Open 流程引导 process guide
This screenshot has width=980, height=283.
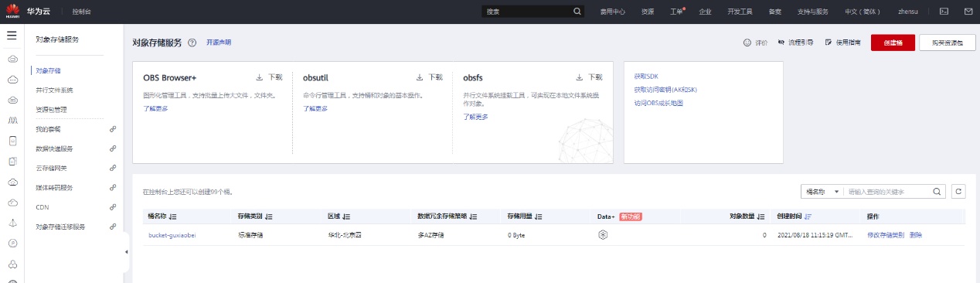click(795, 43)
